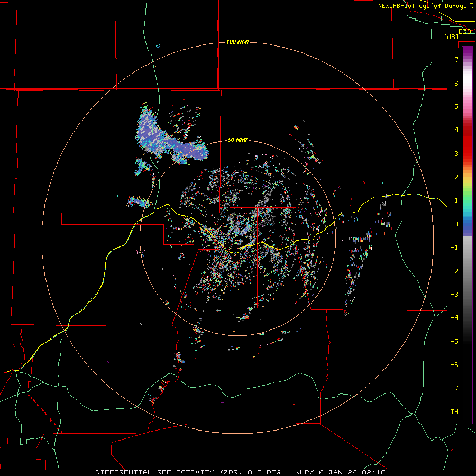Screen dimensions: 476x476
Task: Click the 2 dB value on the color scale
Action: coord(456,177)
